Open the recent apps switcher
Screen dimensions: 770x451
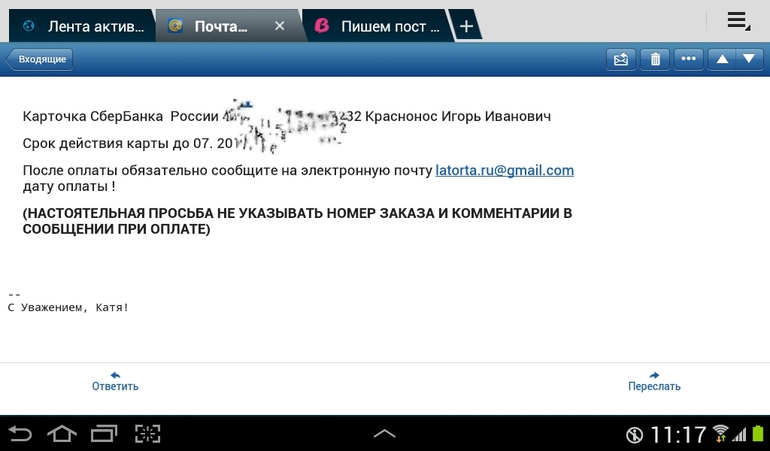104,434
